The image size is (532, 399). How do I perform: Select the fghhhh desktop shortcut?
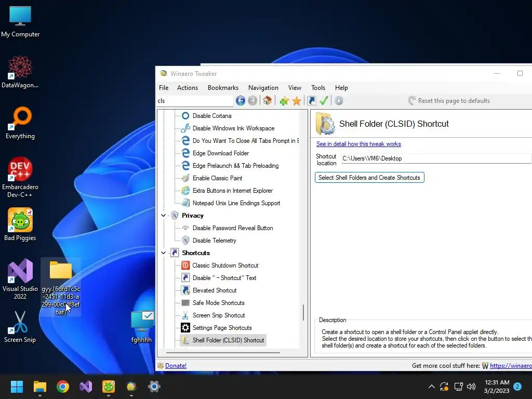click(x=141, y=327)
